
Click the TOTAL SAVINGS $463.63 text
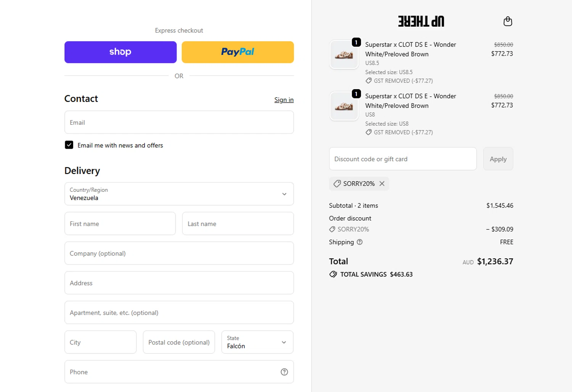pyautogui.click(x=376, y=275)
